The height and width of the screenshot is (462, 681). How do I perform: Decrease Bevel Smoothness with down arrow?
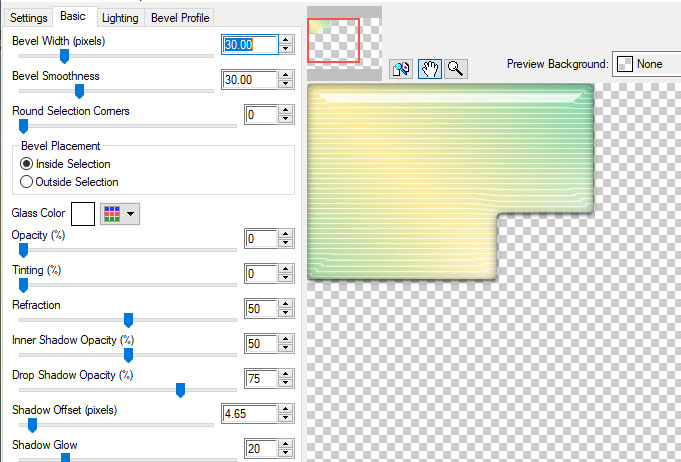pyautogui.click(x=286, y=85)
